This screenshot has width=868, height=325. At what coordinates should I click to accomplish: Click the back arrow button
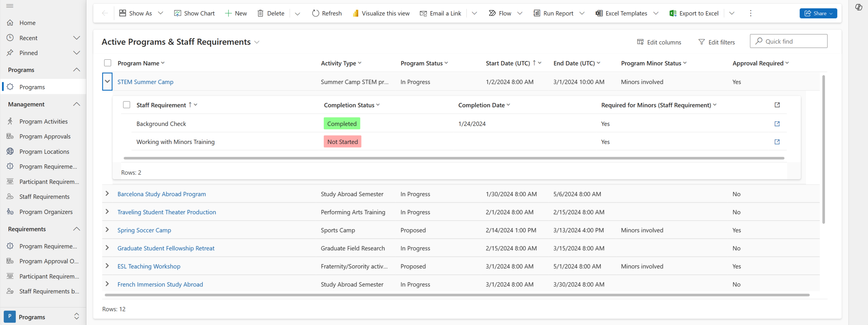point(105,13)
